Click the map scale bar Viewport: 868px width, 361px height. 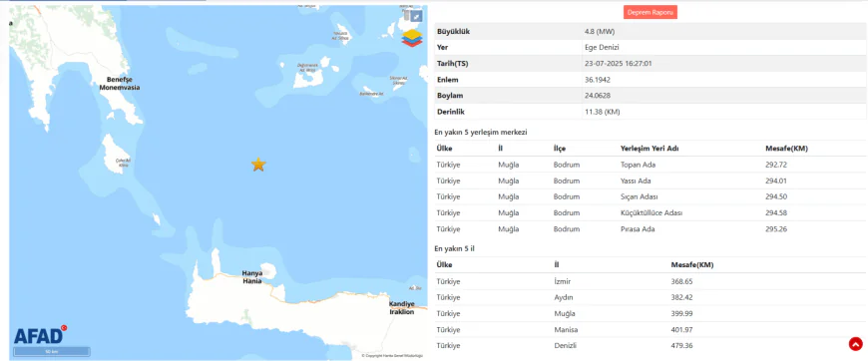(52, 352)
